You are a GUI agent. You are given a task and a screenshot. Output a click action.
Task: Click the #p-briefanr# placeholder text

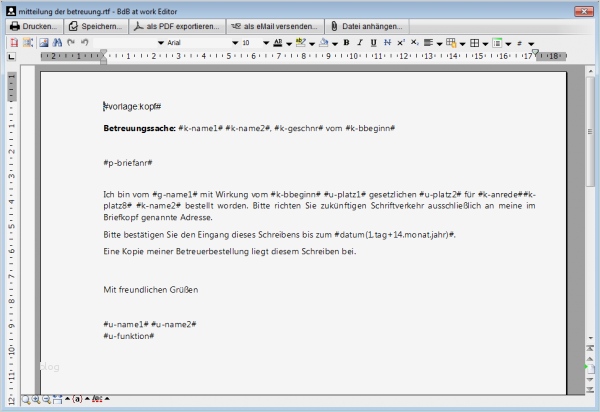tap(128, 163)
